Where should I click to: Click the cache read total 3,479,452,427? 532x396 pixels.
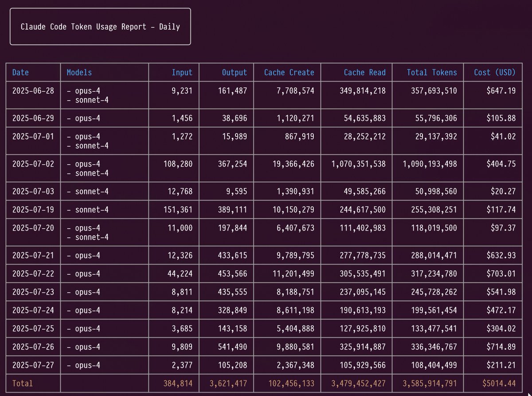(359, 384)
